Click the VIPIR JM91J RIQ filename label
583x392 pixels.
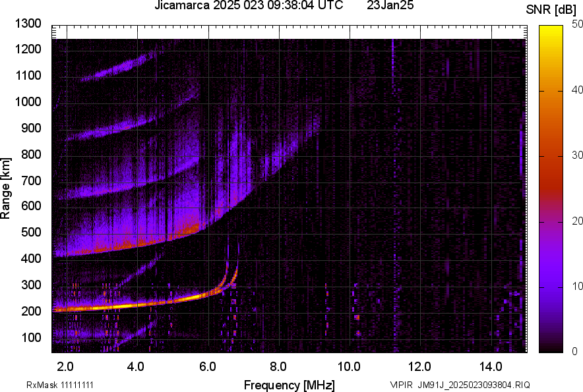(x=460, y=385)
